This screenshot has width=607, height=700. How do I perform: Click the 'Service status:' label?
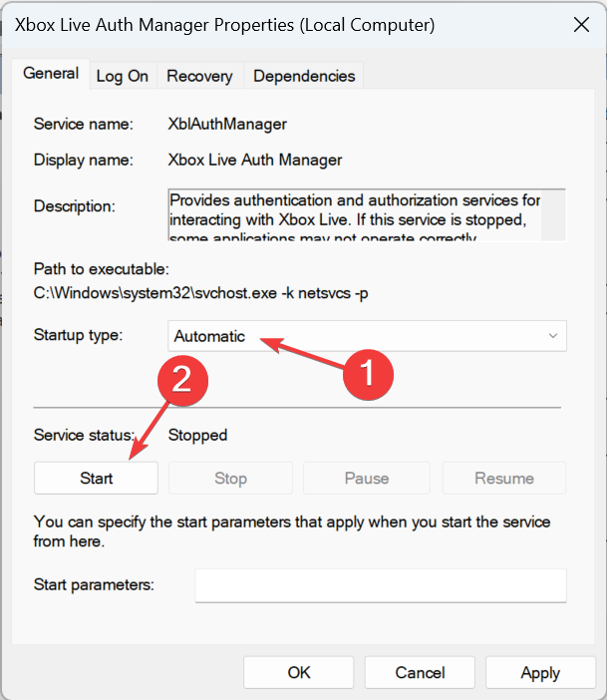pyautogui.click(x=84, y=435)
